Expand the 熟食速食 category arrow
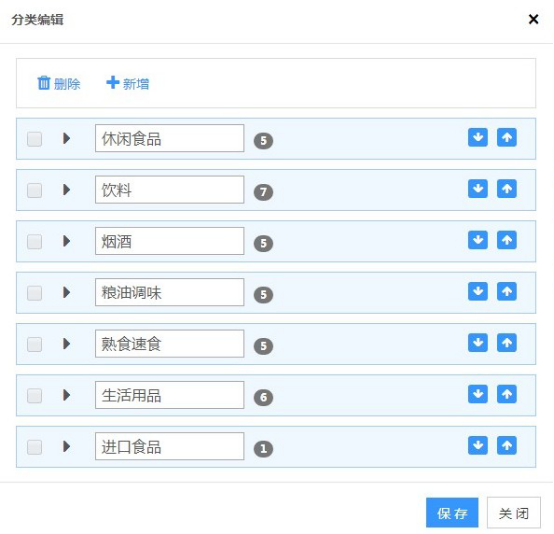The height and width of the screenshot is (534, 554). [x=66, y=344]
